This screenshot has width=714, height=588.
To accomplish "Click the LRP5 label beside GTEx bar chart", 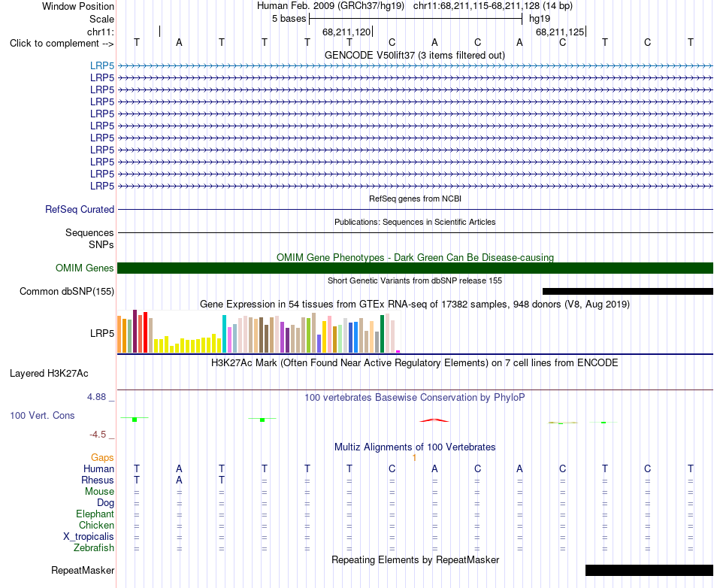I will (x=102, y=333).
